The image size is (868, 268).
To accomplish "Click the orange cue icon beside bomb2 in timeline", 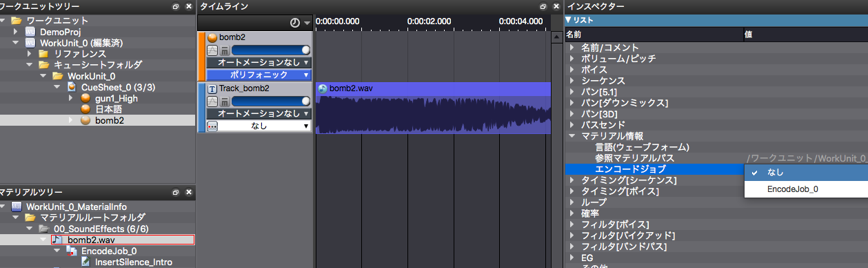I will [212, 37].
